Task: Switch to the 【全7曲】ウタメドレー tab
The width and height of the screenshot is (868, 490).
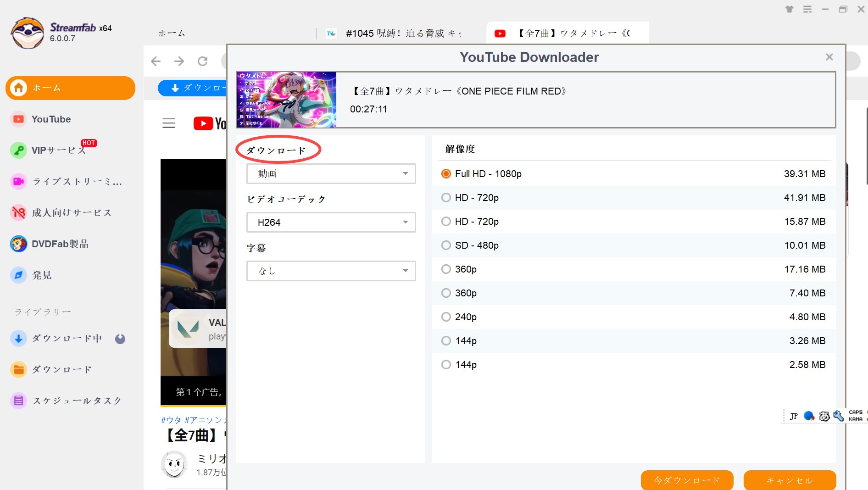Action: point(568,33)
